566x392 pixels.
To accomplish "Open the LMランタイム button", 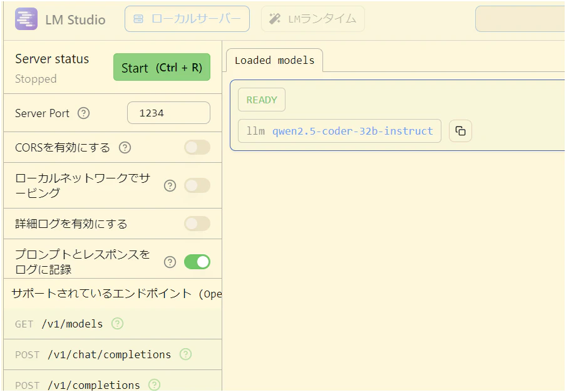I will [x=312, y=19].
